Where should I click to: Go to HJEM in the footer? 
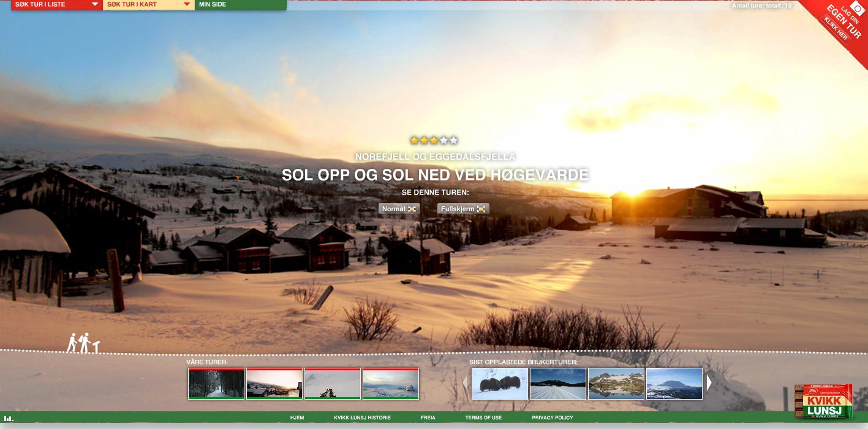(x=297, y=418)
